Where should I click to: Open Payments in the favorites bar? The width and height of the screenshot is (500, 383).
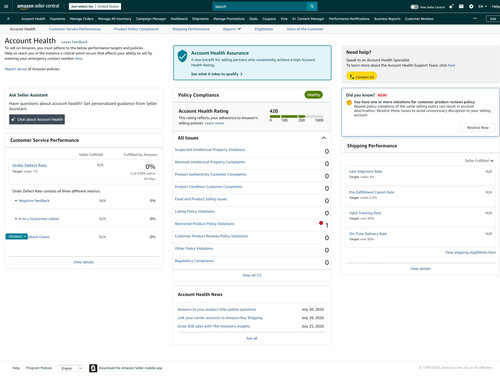point(57,19)
